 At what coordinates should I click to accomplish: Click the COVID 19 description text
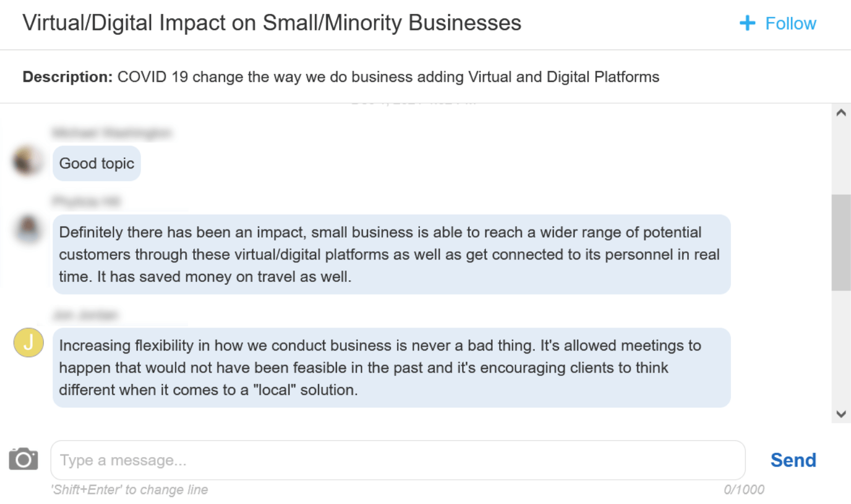[x=388, y=77]
